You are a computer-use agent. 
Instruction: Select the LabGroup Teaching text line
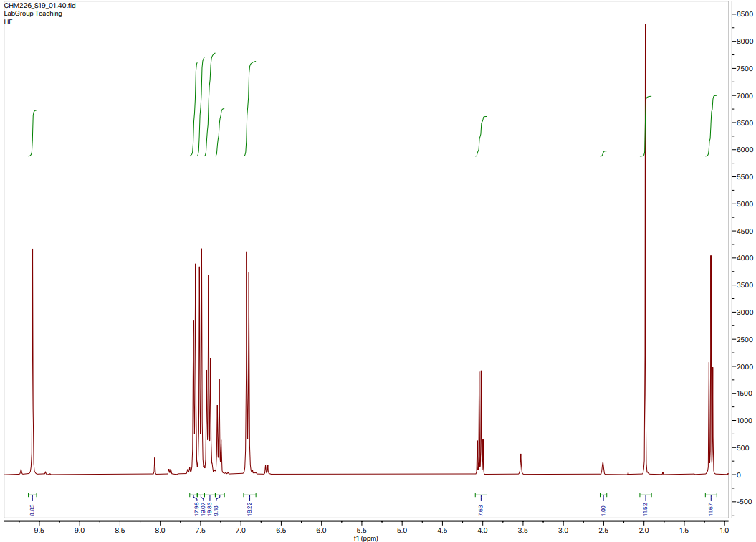(x=28, y=13)
